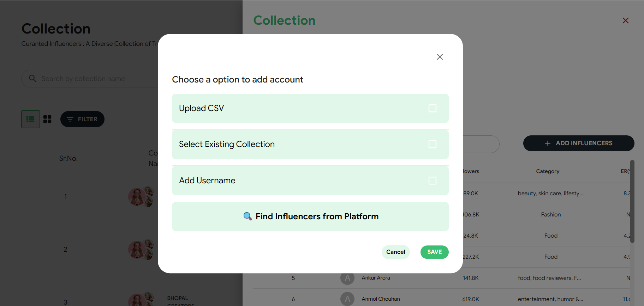Close the add account dialog with X
Image resolution: width=644 pixels, height=306 pixels.
[440, 57]
